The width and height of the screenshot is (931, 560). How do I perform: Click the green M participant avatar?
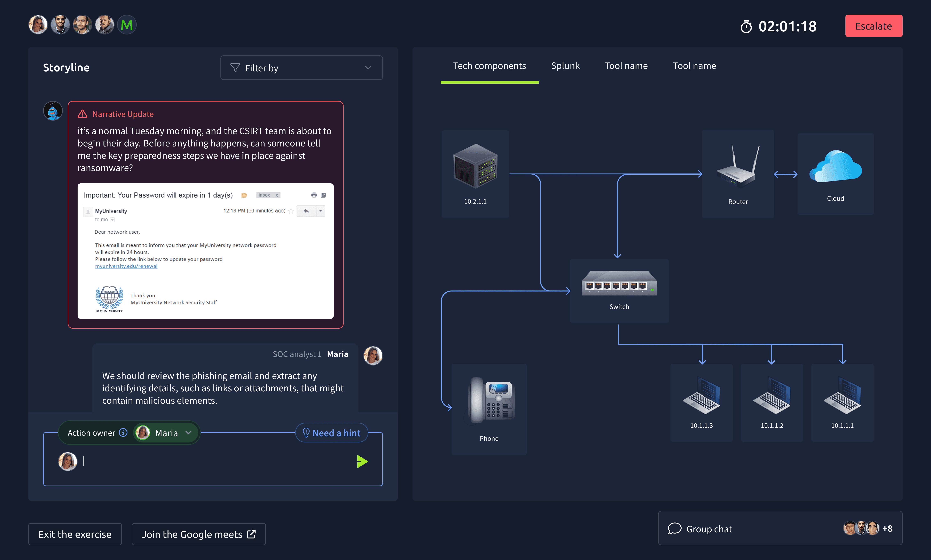tap(127, 25)
